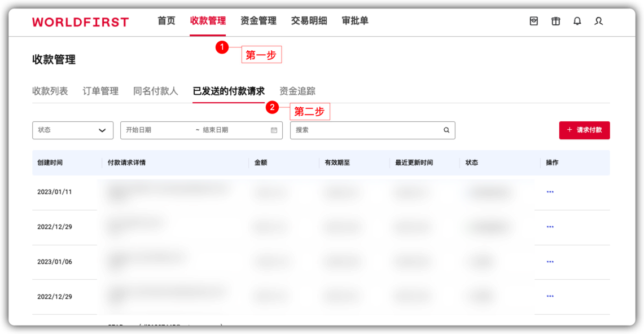Image resolution: width=644 pixels, height=334 pixels.
Task: Click the search magnifier icon
Action: click(x=446, y=130)
